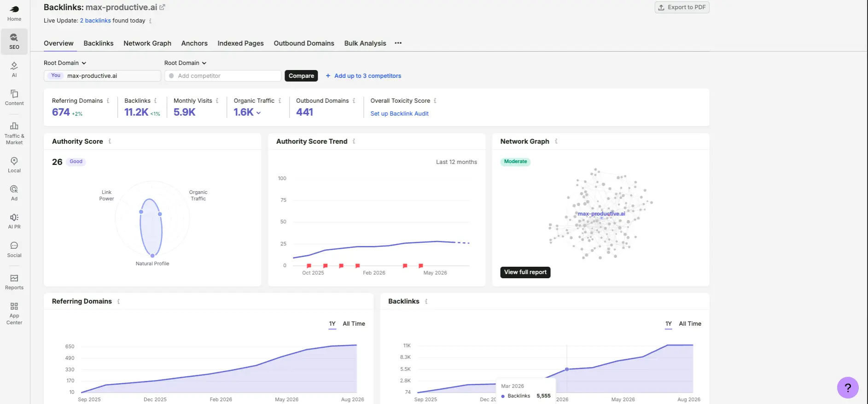Switch to the Network Graph tab
The height and width of the screenshot is (404, 868).
pos(147,43)
